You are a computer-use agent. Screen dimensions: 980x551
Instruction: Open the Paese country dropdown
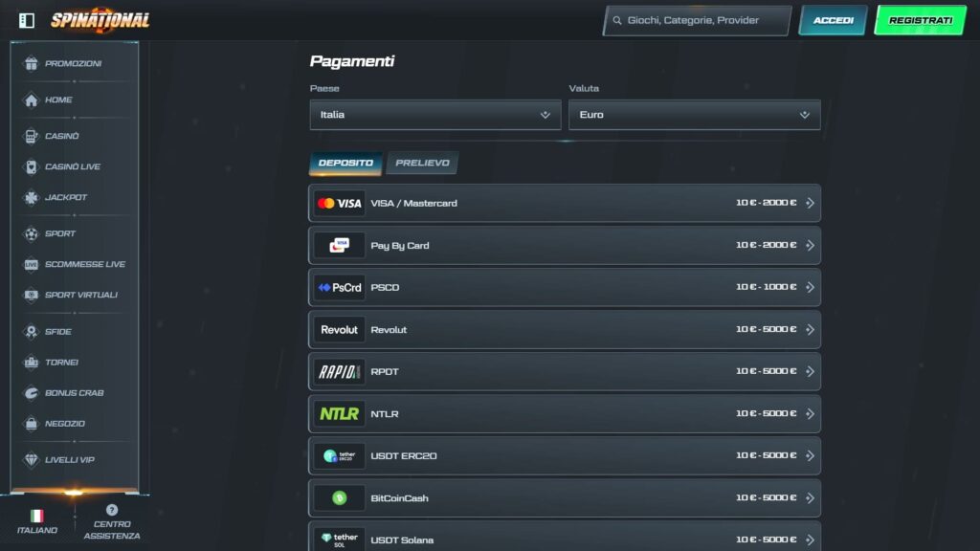(435, 115)
